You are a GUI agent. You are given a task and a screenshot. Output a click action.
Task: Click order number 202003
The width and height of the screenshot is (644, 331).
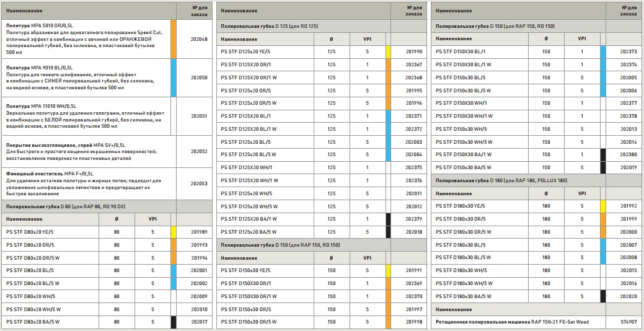414,142
